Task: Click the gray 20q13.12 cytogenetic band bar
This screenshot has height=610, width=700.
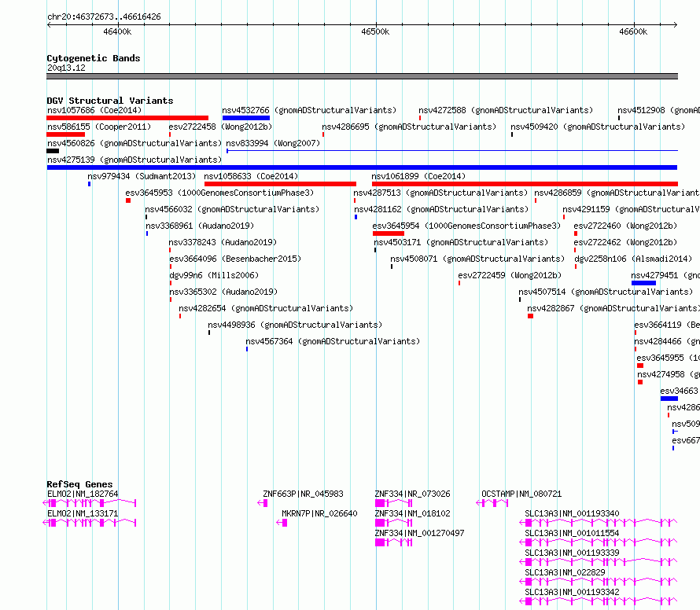Action: (362, 76)
